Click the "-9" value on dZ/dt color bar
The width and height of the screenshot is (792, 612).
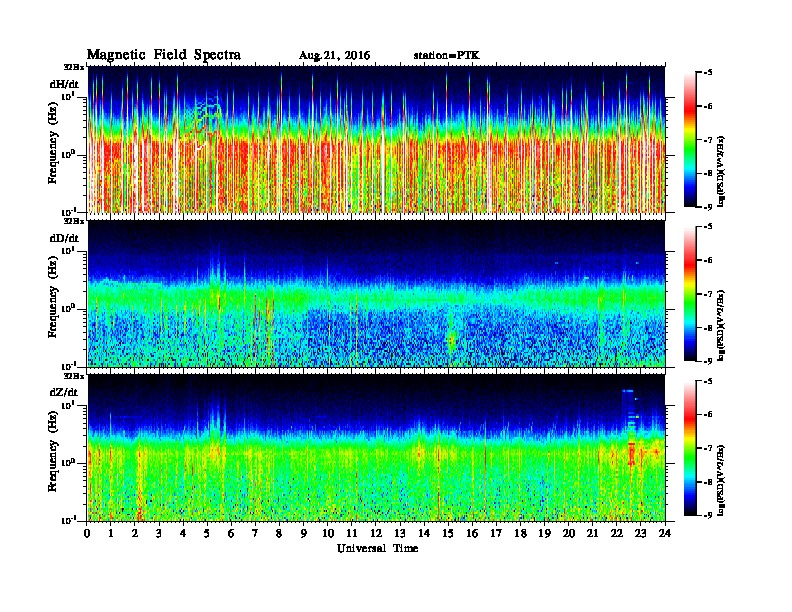coord(708,515)
